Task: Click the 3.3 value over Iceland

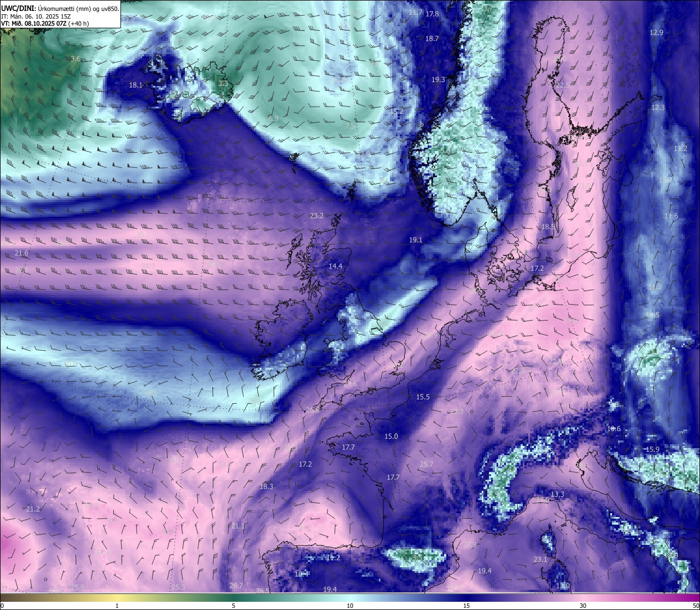Action: 223,83
